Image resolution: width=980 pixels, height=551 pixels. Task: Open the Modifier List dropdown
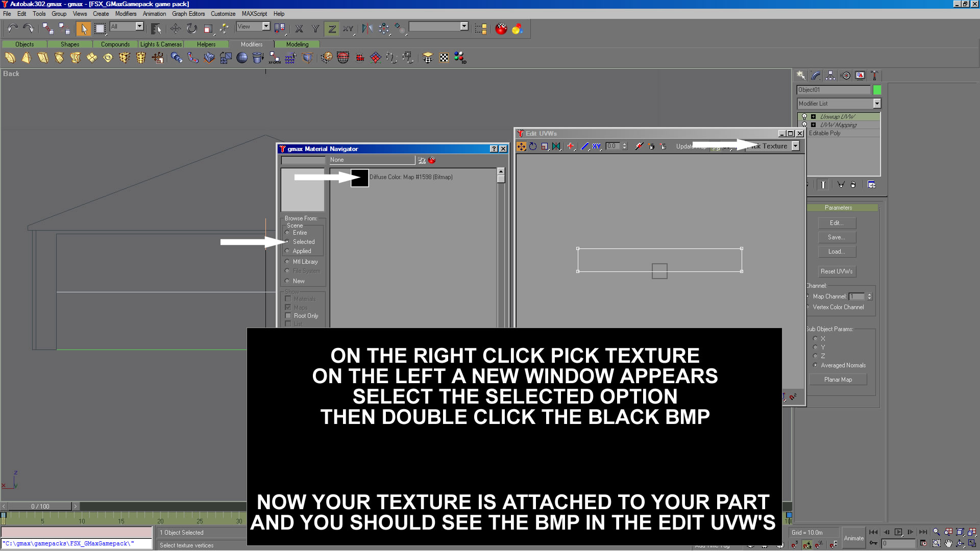tap(876, 104)
